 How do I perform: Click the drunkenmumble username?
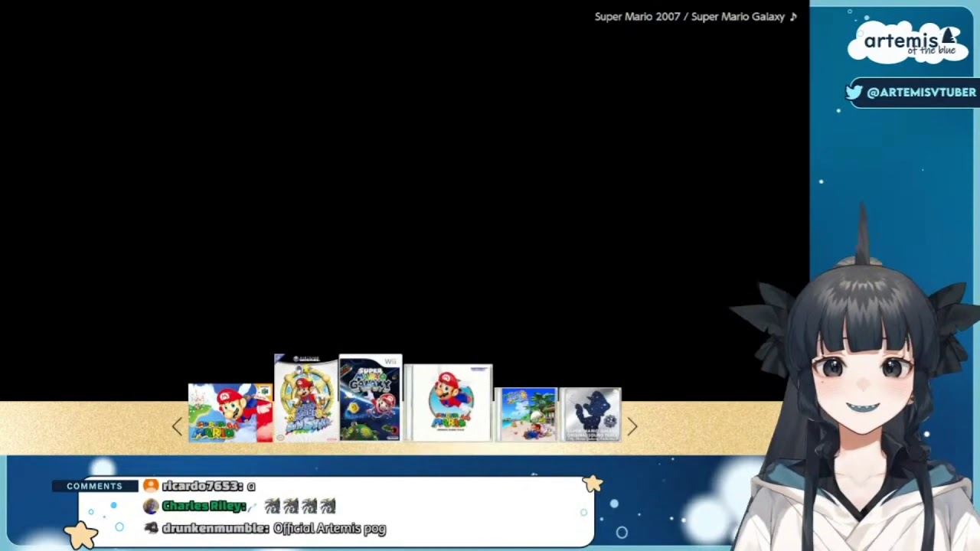(215, 528)
